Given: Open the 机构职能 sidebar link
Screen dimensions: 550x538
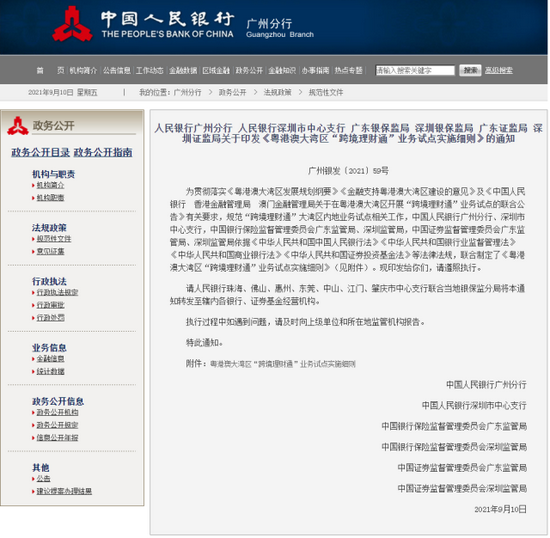Looking at the screenshot, I should [50, 198].
